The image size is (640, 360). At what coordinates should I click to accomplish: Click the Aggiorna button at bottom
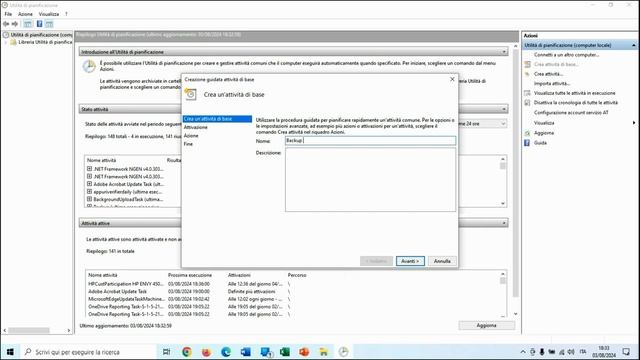click(487, 326)
